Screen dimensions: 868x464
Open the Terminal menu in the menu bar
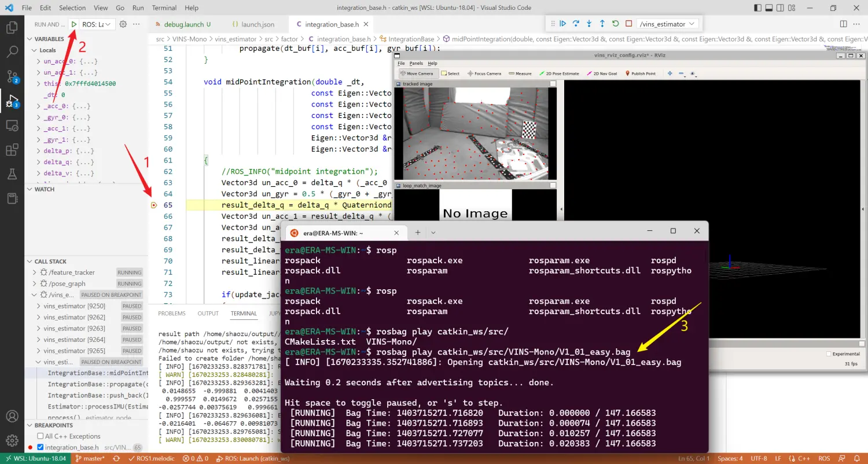click(163, 8)
